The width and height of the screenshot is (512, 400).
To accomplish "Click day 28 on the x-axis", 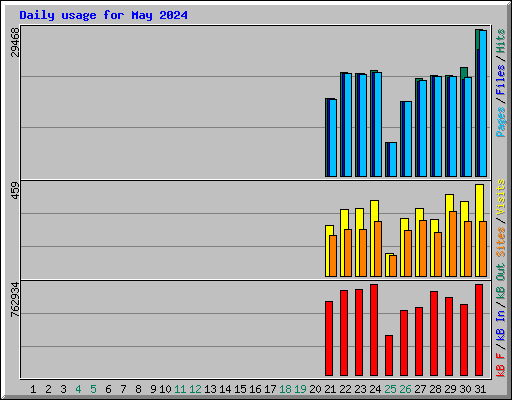I will coord(435,389).
